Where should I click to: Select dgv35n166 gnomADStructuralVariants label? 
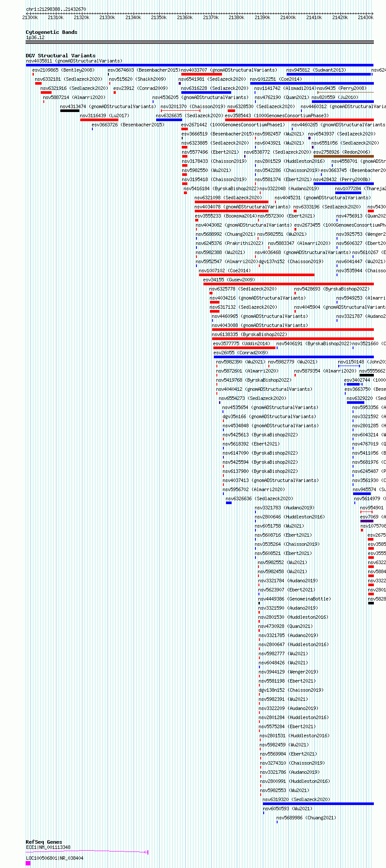(x=269, y=417)
